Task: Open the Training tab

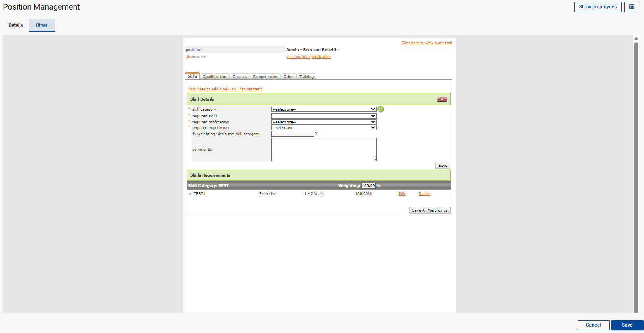Action: 306,77
